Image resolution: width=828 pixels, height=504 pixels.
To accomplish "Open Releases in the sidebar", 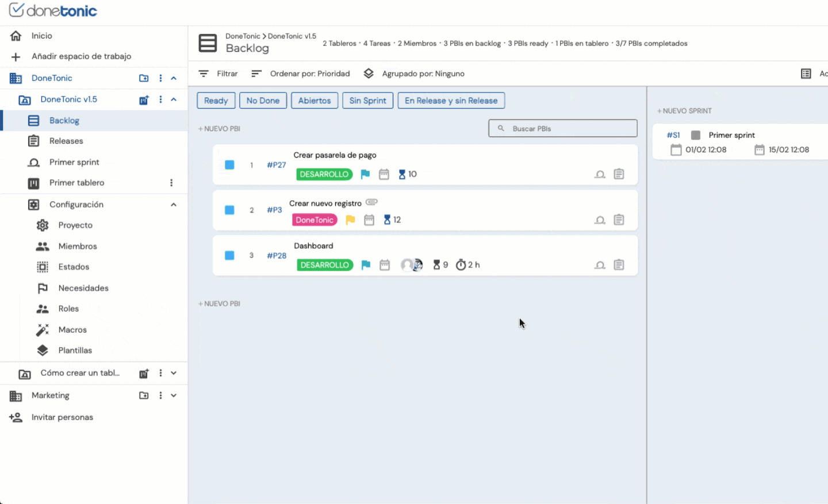I will click(x=66, y=141).
